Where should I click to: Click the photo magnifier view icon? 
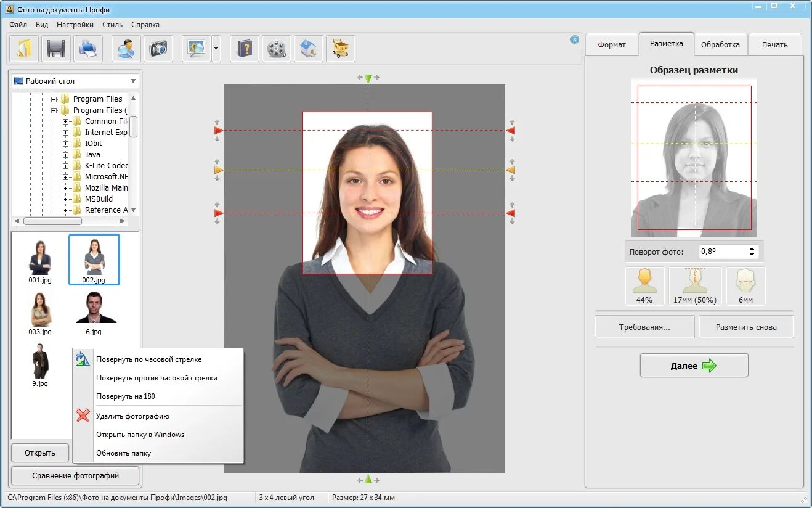click(197, 49)
